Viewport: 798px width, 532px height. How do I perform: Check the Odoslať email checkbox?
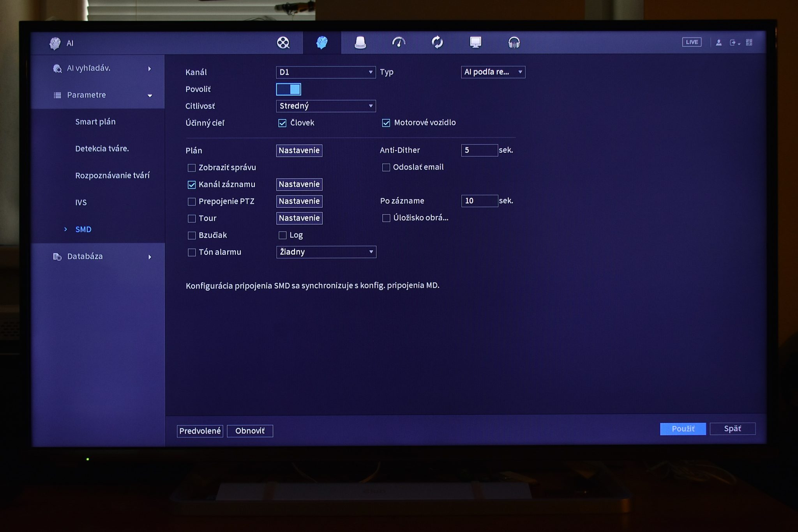coord(386,168)
